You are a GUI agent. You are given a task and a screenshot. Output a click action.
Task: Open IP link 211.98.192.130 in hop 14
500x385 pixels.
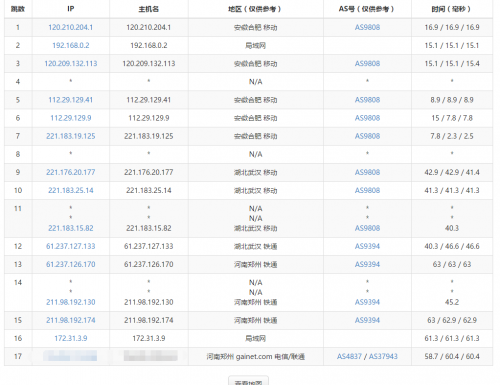(x=71, y=302)
